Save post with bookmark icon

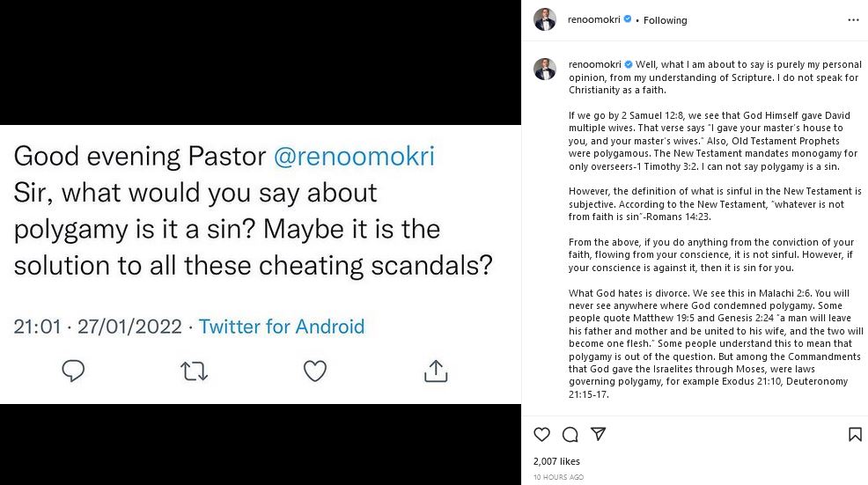coord(855,434)
